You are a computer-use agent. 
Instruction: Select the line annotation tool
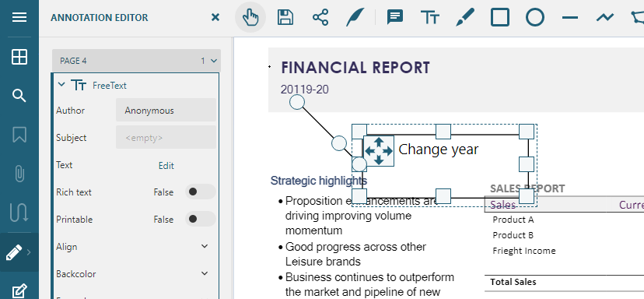coord(569,18)
